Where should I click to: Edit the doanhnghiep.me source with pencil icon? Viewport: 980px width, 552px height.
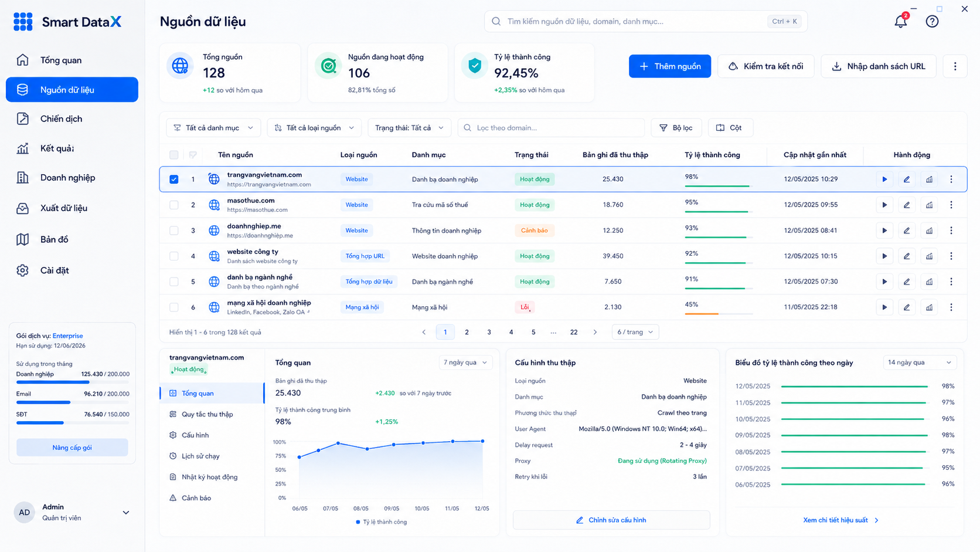point(907,231)
